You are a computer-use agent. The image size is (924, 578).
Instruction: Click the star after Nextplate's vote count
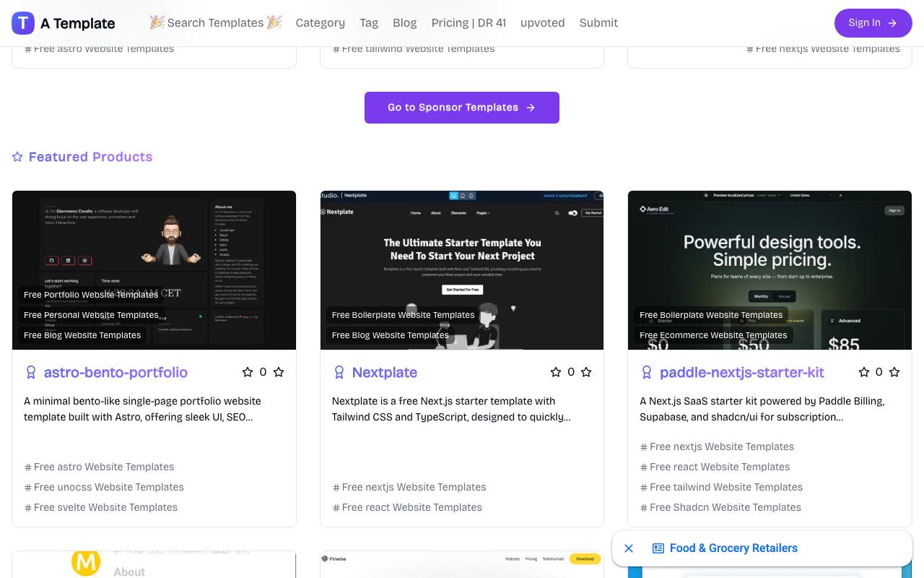[x=586, y=372]
